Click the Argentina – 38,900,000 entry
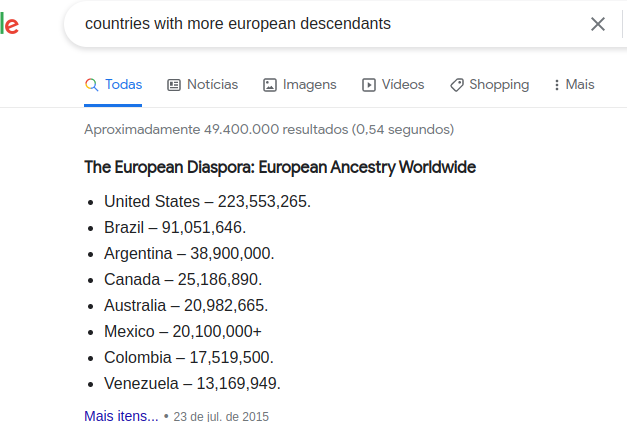The image size is (627, 422). [189, 253]
